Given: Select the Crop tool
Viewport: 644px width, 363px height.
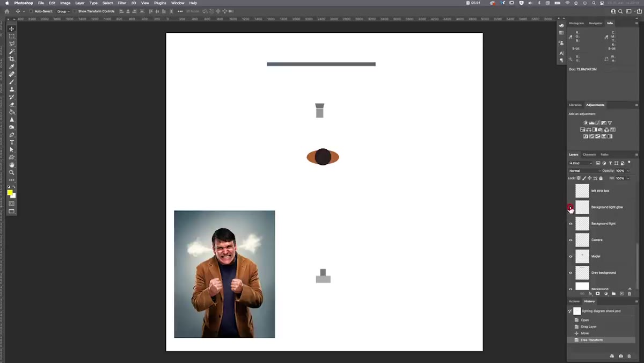Looking at the screenshot, I should [12, 59].
